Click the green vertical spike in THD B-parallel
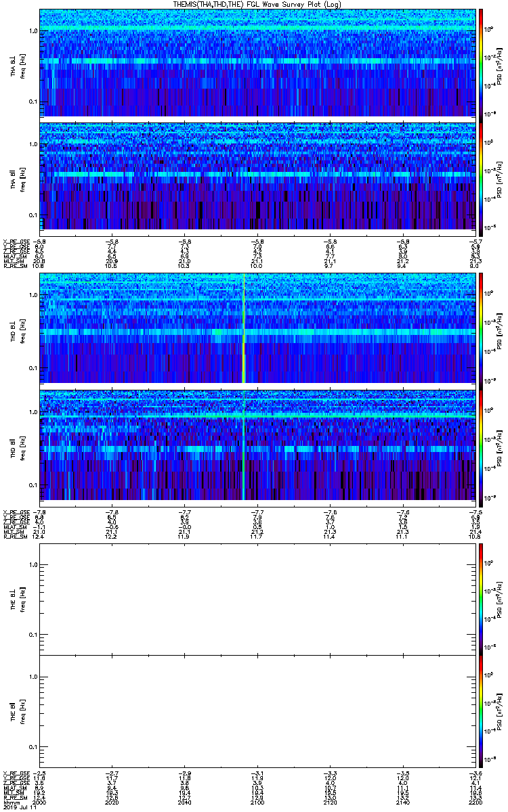 (243, 445)
